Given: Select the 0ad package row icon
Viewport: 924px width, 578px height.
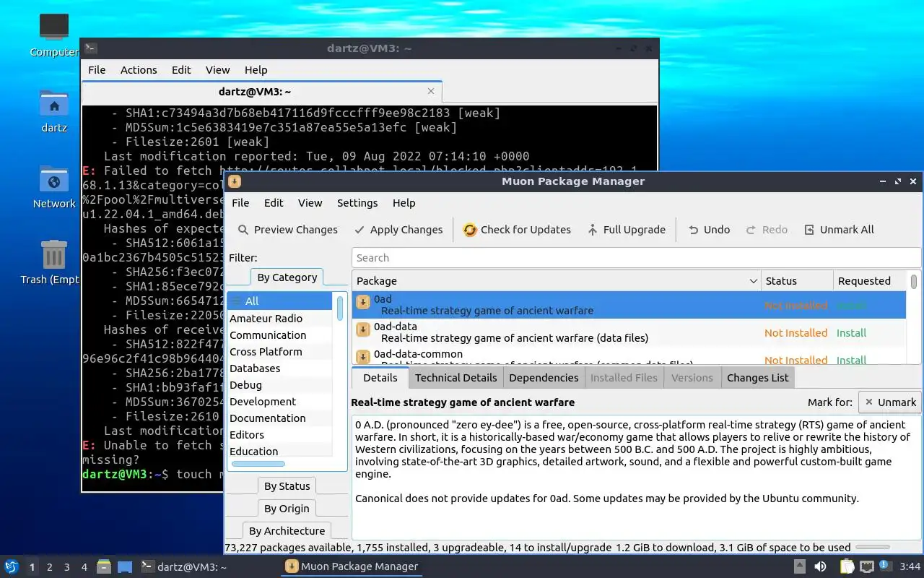Looking at the screenshot, I should click(363, 303).
